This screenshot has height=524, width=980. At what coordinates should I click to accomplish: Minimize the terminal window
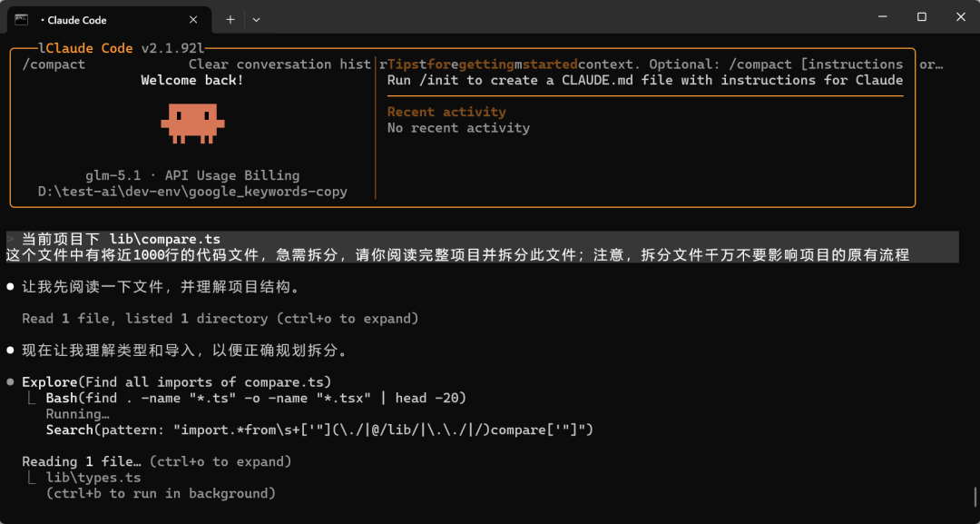click(882, 17)
